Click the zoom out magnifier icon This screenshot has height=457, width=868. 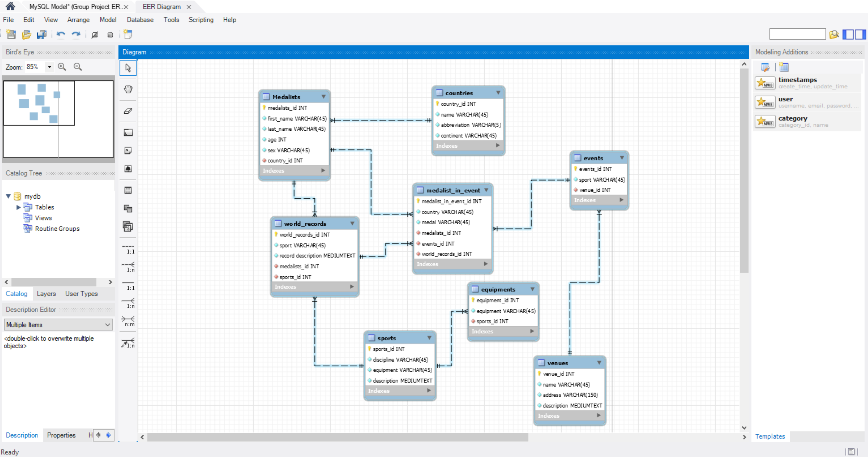(78, 67)
